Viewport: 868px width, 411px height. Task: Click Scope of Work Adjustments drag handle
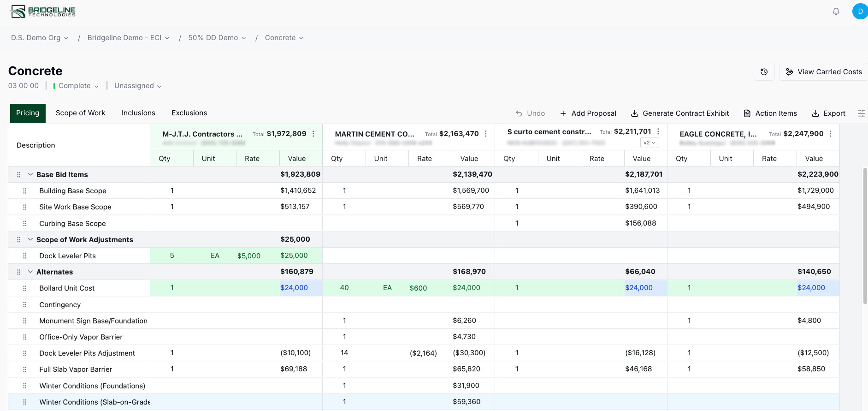point(19,240)
